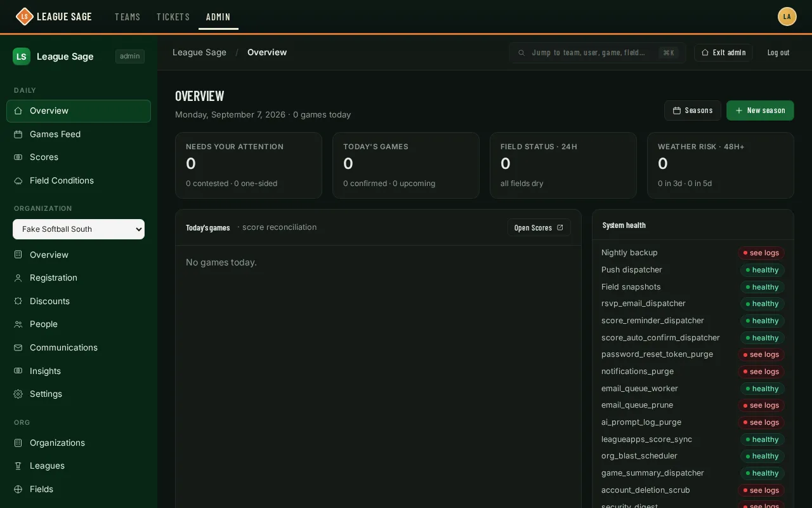Click the external link icon in Open Scores
Viewport: 812px width, 508px height.
click(x=560, y=228)
